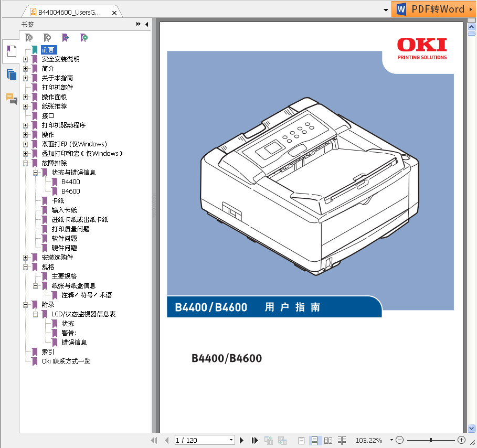Open the 打印质量问题 bookmark
This screenshot has height=448, width=477.
[70, 229]
